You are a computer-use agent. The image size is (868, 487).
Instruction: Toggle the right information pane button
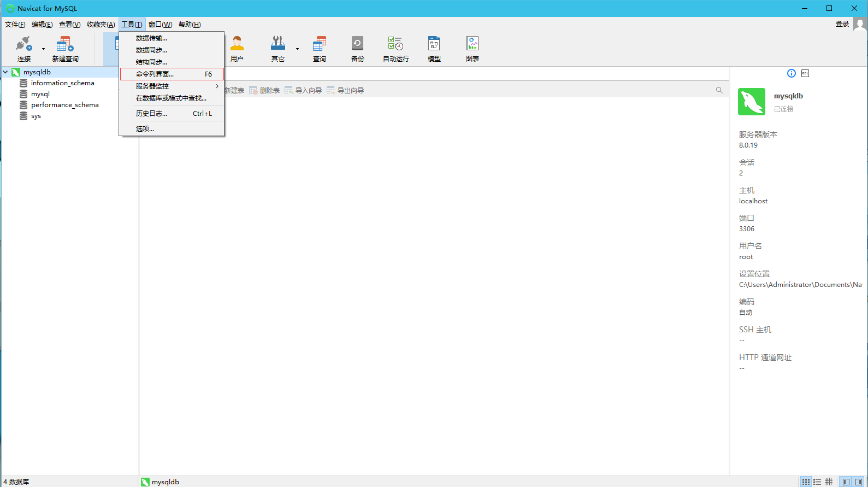pyautogui.click(x=859, y=482)
